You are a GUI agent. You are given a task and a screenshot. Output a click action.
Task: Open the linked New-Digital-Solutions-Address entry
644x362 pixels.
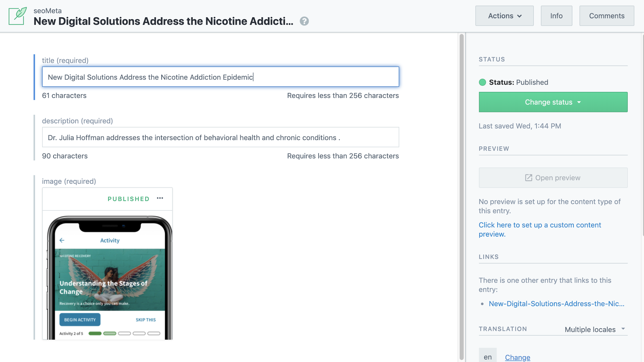556,304
